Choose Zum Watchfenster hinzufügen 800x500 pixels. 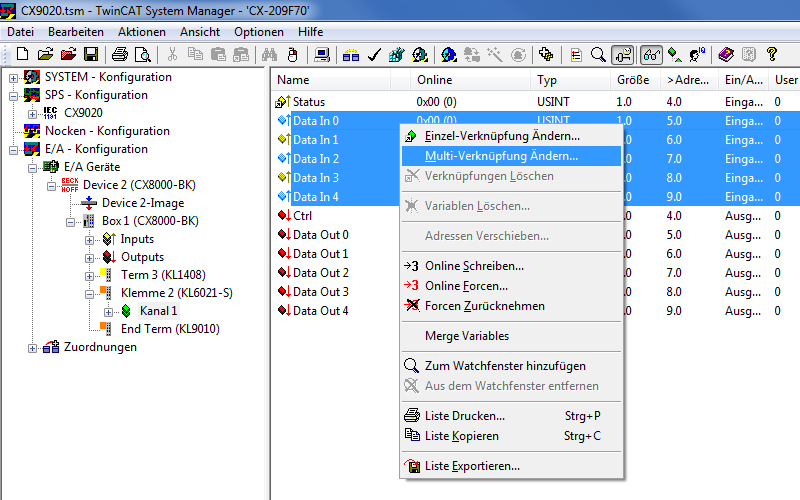[x=511, y=366]
